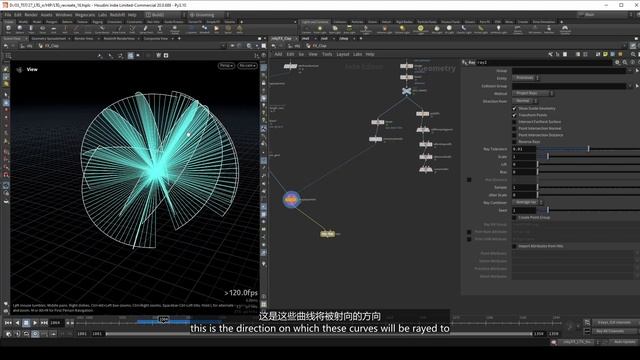Enable Point Intersection Normal checkbox
The height and width of the screenshot is (360, 640).
(514, 128)
